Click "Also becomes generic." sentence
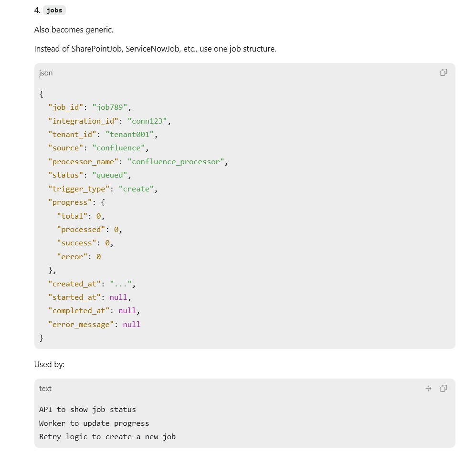The width and height of the screenshot is (476, 454). (74, 30)
